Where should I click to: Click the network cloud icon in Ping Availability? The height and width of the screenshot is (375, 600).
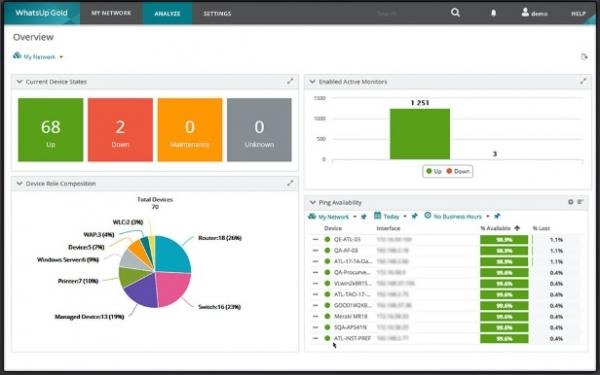pos(312,216)
